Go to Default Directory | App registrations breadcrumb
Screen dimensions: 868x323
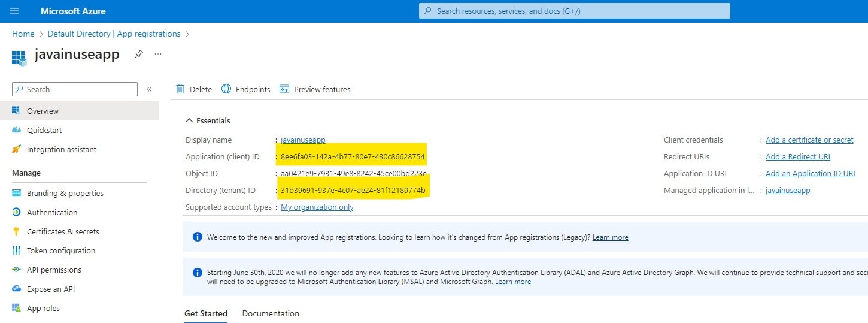[114, 34]
